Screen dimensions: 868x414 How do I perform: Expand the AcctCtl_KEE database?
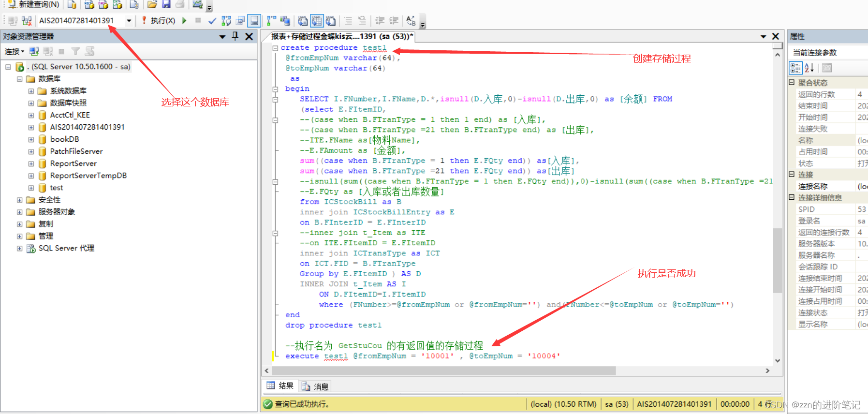tap(31, 115)
